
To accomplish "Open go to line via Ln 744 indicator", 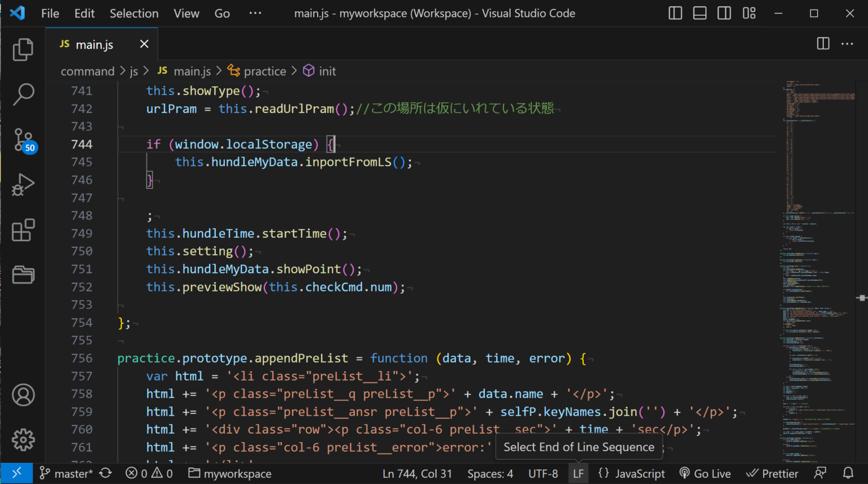I will 418,473.
